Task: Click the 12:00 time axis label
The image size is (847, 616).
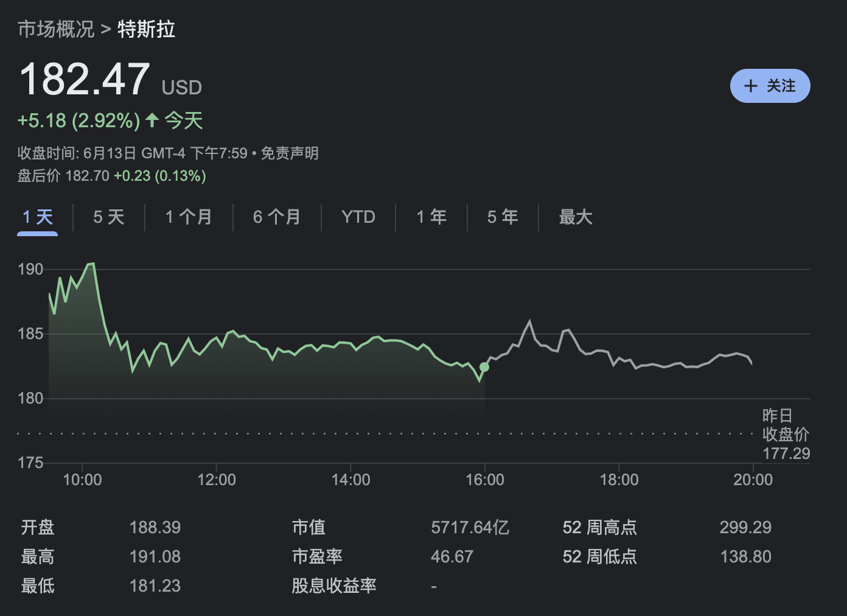Action: pos(217,480)
